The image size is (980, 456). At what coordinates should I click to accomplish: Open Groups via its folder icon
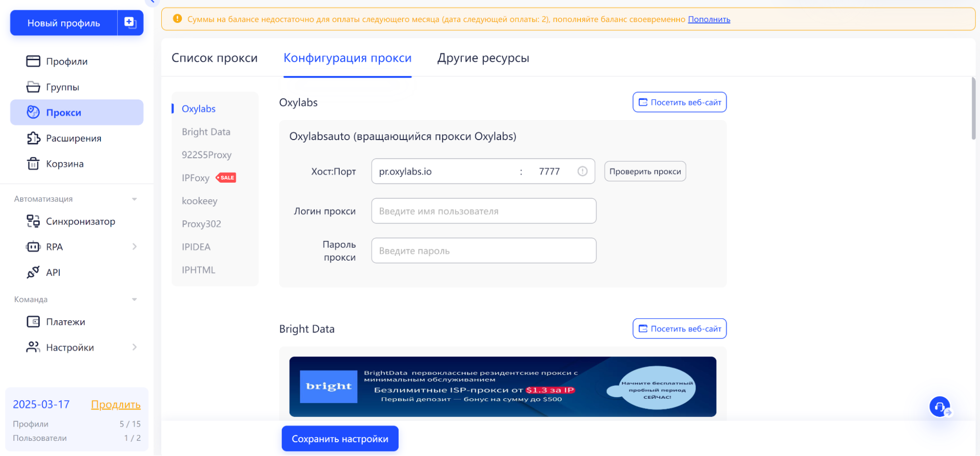click(x=33, y=87)
